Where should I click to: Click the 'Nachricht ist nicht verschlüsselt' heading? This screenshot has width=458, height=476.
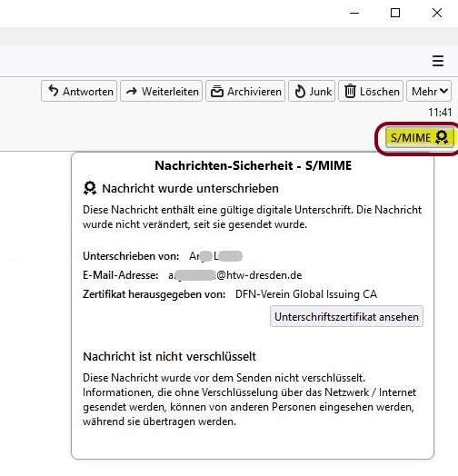[x=169, y=356]
